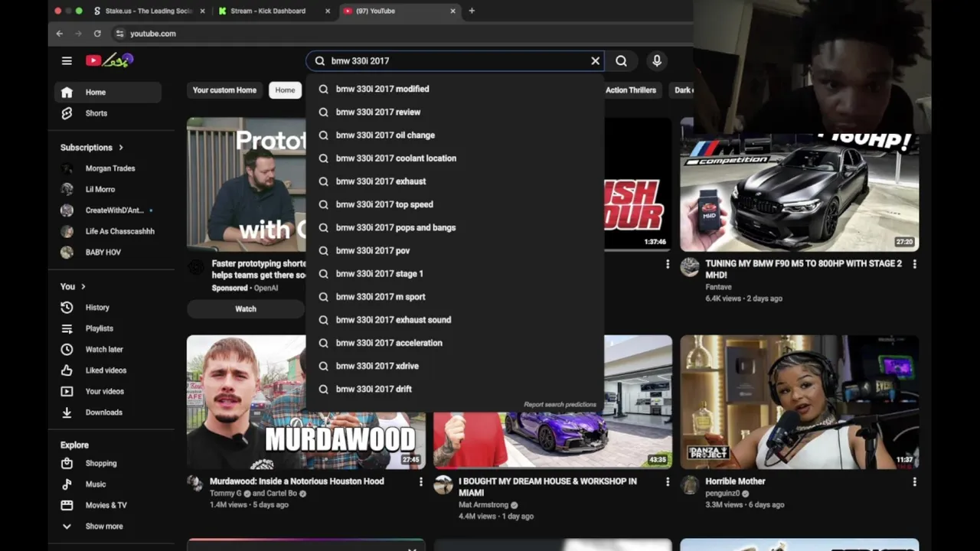Open Music under Explore
This screenshot has height=551, width=980.
tap(108, 484)
